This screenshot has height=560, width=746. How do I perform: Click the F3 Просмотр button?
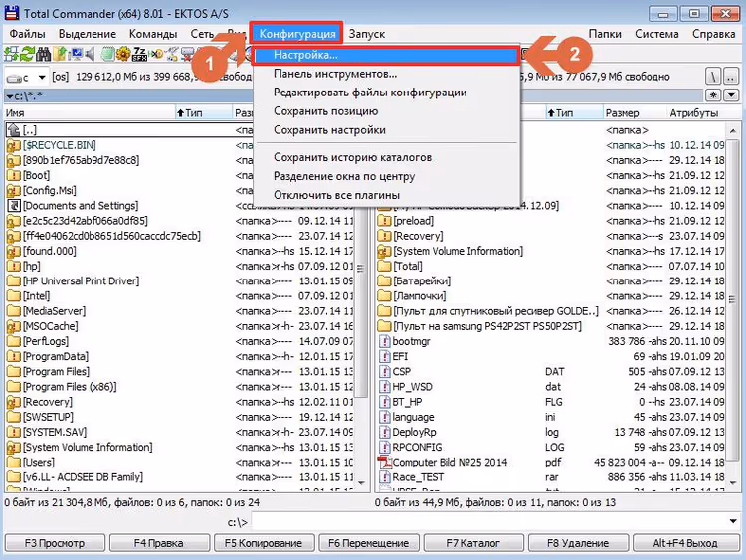click(55, 543)
